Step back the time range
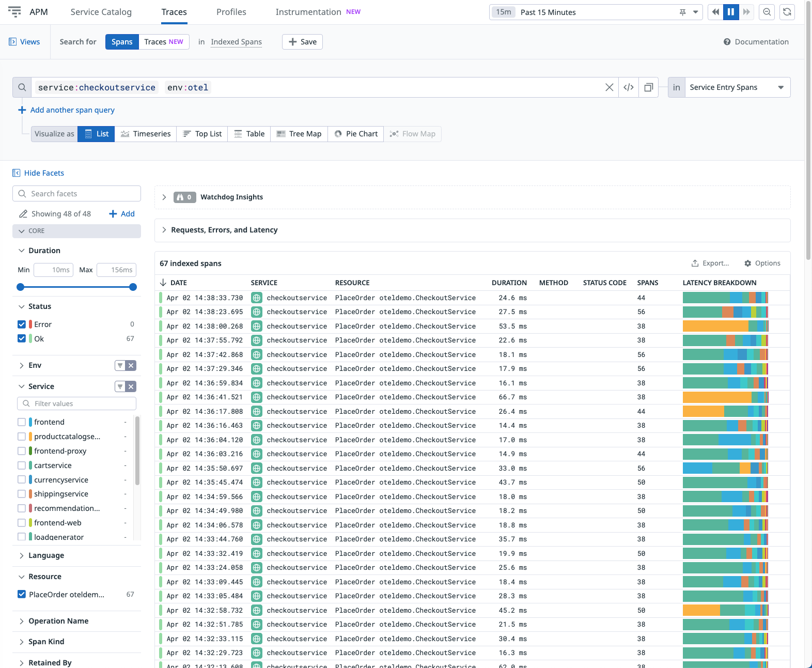The height and width of the screenshot is (668, 812). pos(715,12)
